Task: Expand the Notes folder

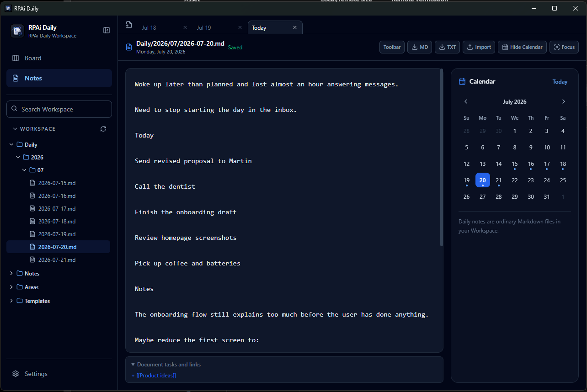Action: pyautogui.click(x=11, y=273)
